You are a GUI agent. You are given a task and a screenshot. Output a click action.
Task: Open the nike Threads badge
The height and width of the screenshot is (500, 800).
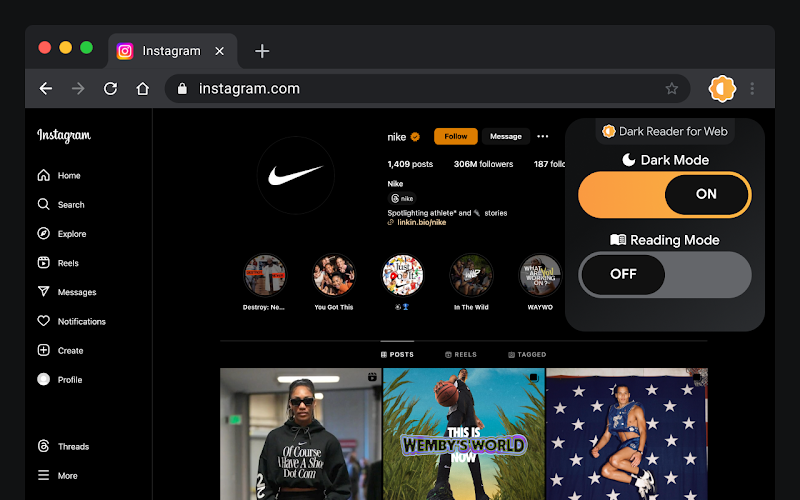point(402,198)
